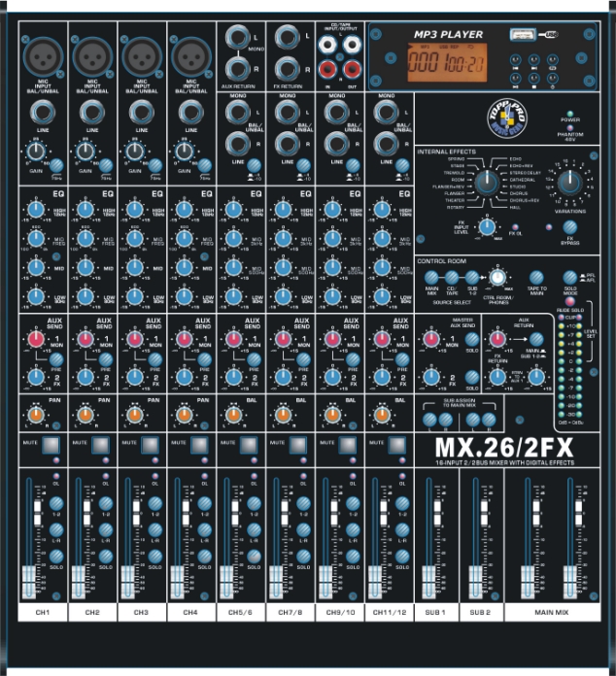This screenshot has width=616, height=676.
Task: Toggle the FX BYPASS switch
Action: tap(569, 227)
